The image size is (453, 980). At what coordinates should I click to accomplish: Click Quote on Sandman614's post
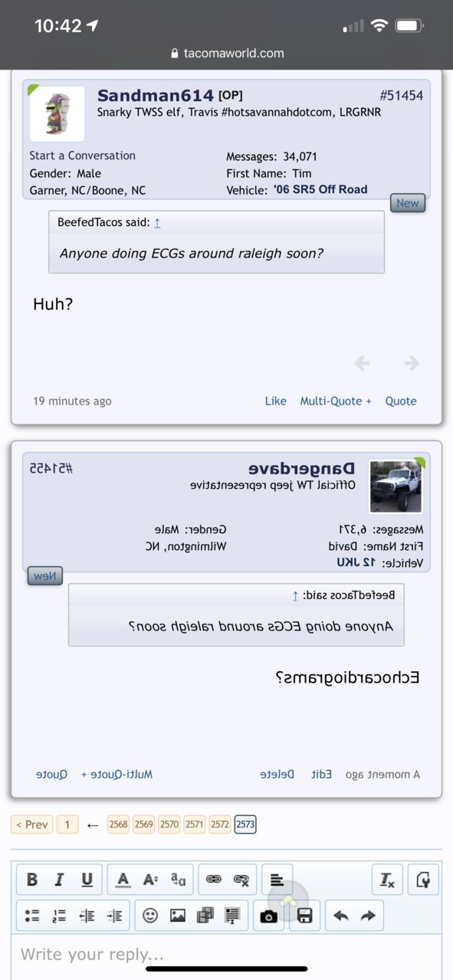click(401, 401)
